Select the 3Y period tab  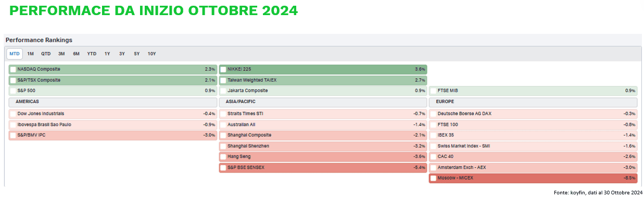tap(122, 54)
